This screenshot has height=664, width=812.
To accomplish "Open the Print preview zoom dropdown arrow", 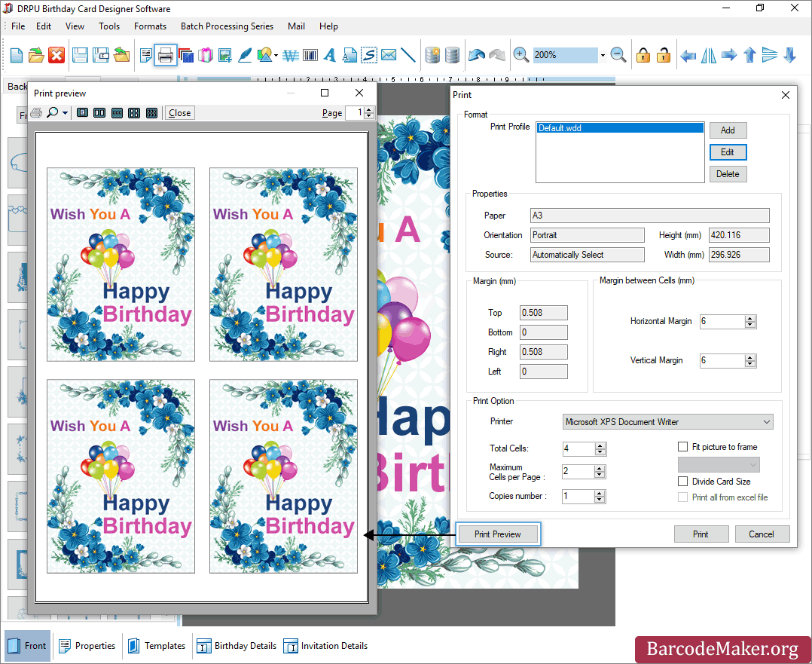I will [x=65, y=113].
